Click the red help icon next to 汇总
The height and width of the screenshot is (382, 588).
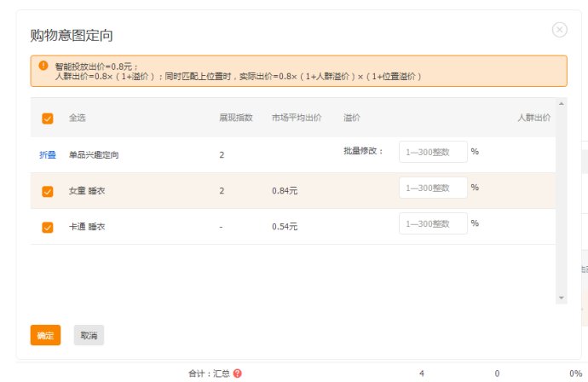238,373
